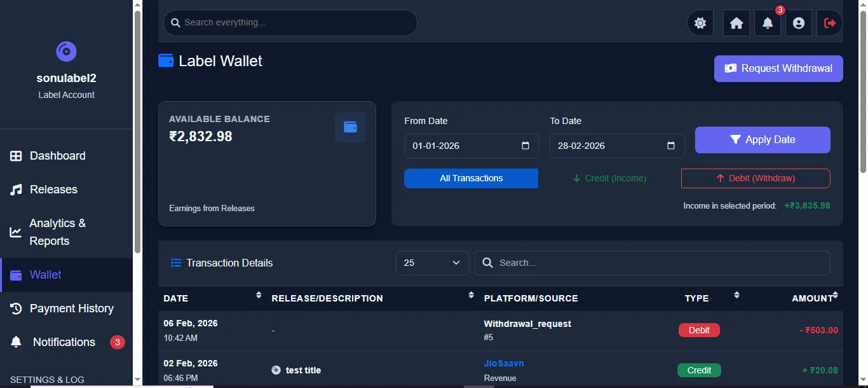Click the page's main vertical scrollbar

click(x=863, y=92)
